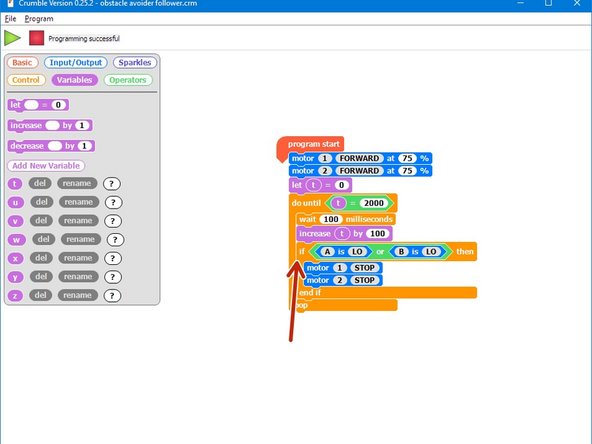Switch to the Control block category
Viewport: 592px width, 444px height.
(26, 80)
